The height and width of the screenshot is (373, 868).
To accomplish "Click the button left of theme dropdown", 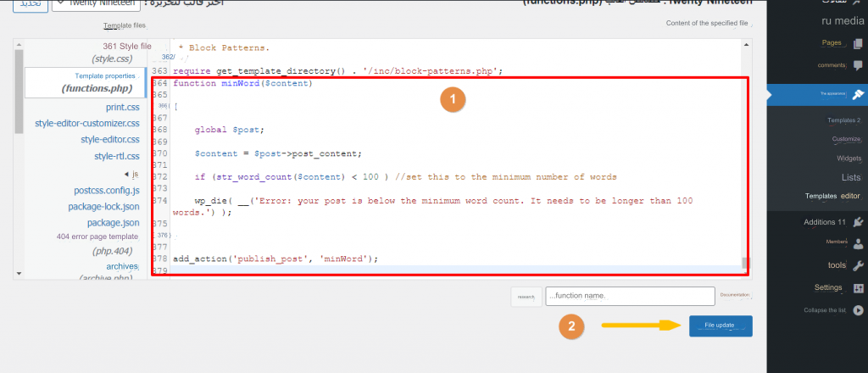I will [30, 4].
